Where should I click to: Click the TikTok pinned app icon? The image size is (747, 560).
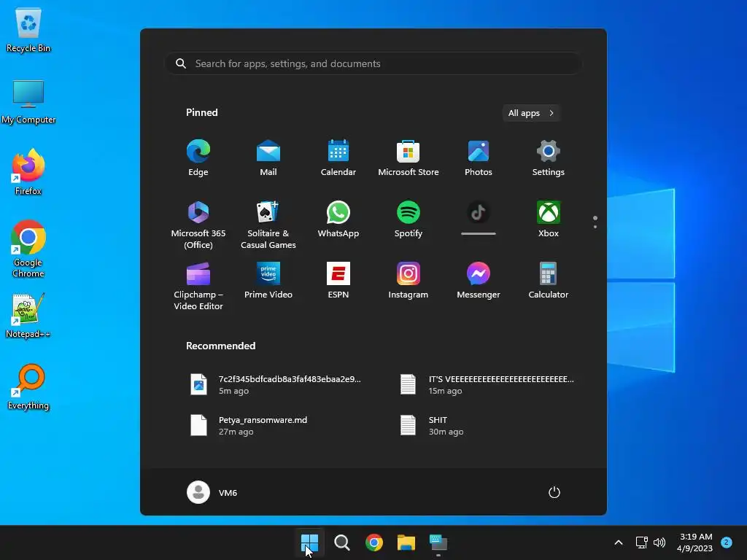point(479,213)
